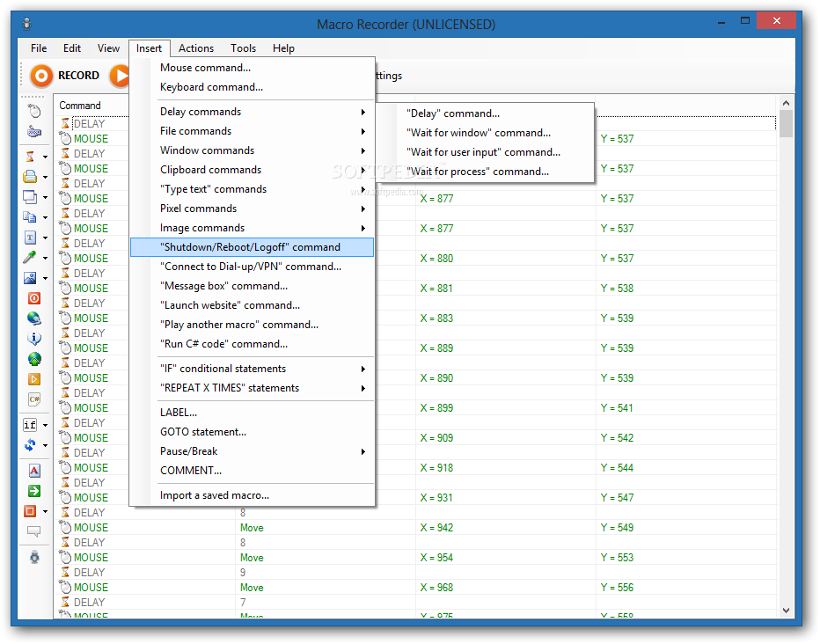The width and height of the screenshot is (820, 644).
Task: Open dropdown arrow beside eyedropper pixel icon
Action: (45, 258)
